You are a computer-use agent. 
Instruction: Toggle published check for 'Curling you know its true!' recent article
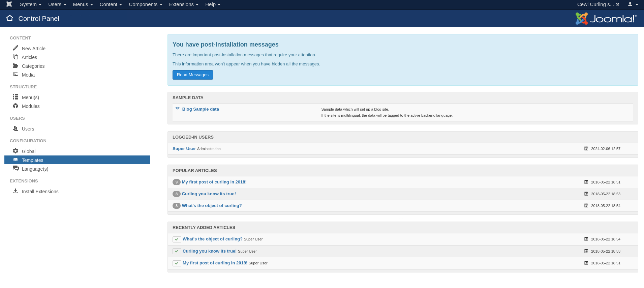click(177, 251)
